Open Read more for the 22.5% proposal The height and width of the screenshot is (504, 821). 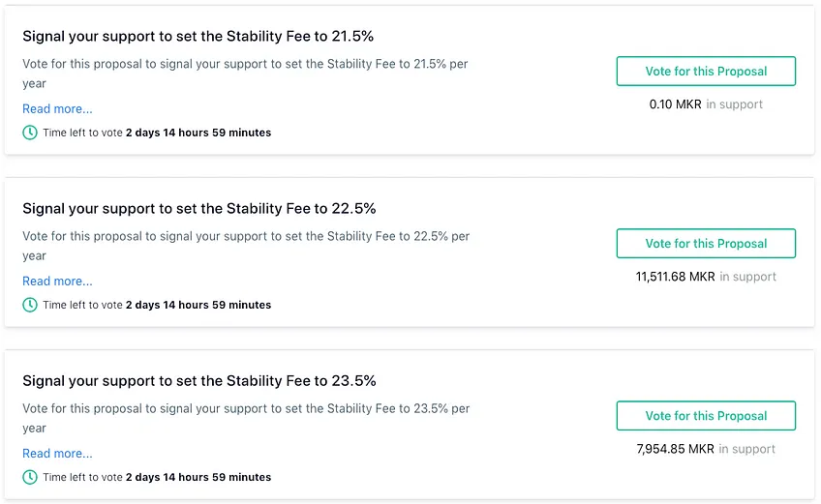[x=57, y=282]
